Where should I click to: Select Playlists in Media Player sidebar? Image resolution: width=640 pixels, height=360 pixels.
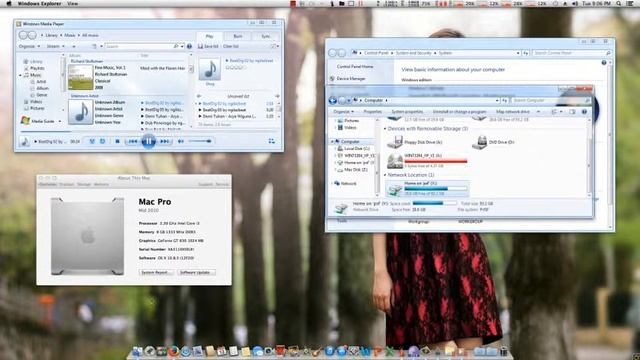pos(34,69)
